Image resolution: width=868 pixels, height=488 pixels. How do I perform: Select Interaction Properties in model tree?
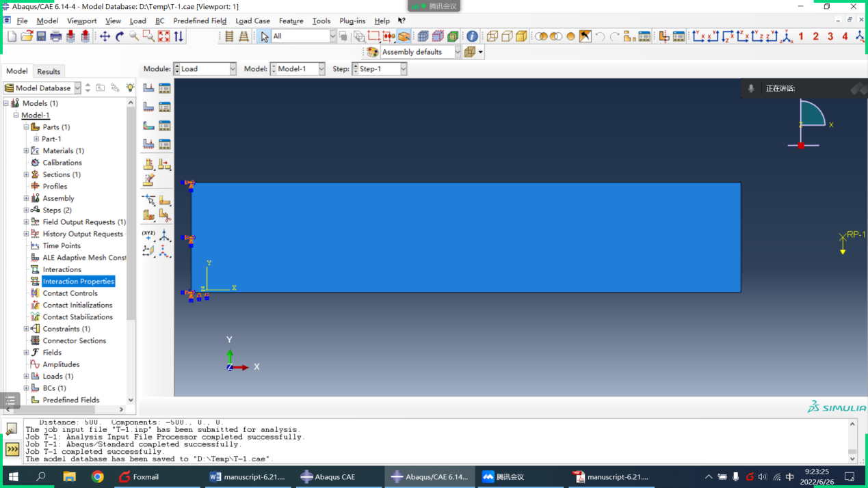78,282
